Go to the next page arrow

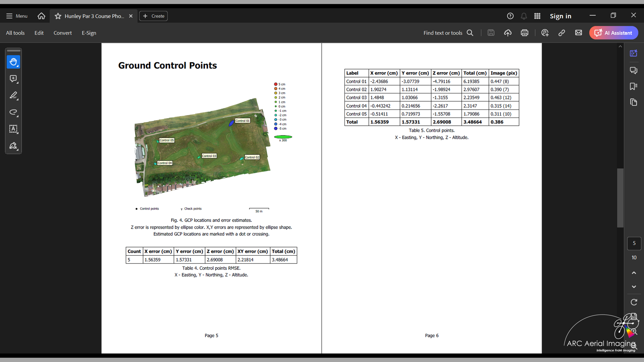tap(634, 287)
